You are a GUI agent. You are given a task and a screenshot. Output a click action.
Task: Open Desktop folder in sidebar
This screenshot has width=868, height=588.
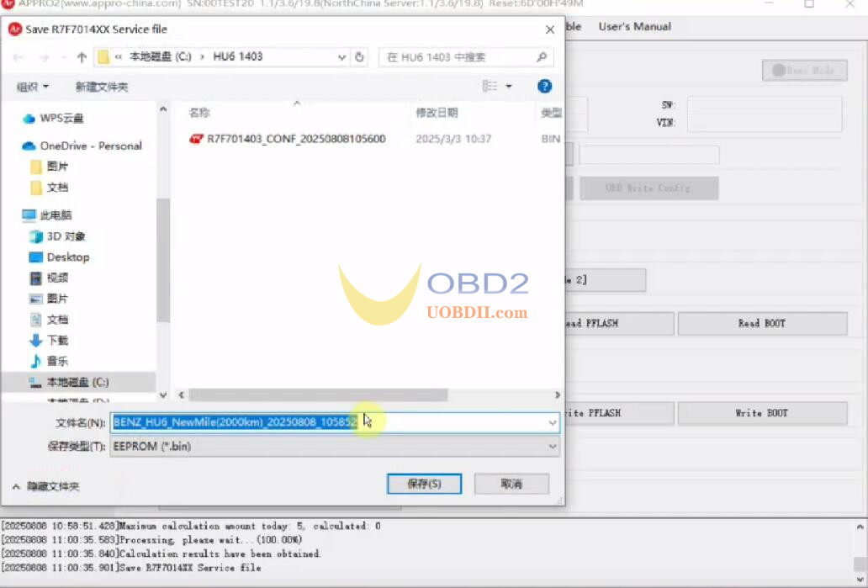click(x=59, y=257)
